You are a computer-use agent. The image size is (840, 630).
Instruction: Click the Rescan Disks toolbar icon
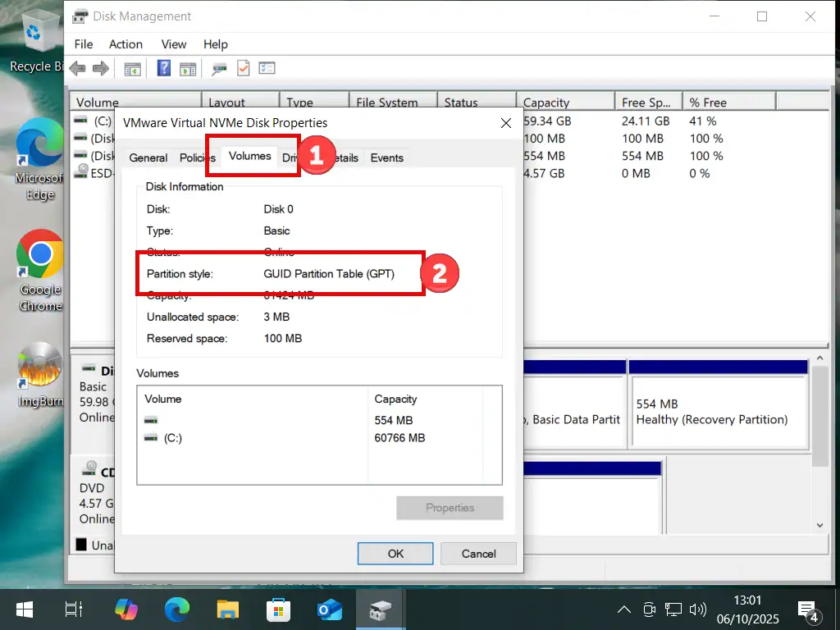[219, 69]
